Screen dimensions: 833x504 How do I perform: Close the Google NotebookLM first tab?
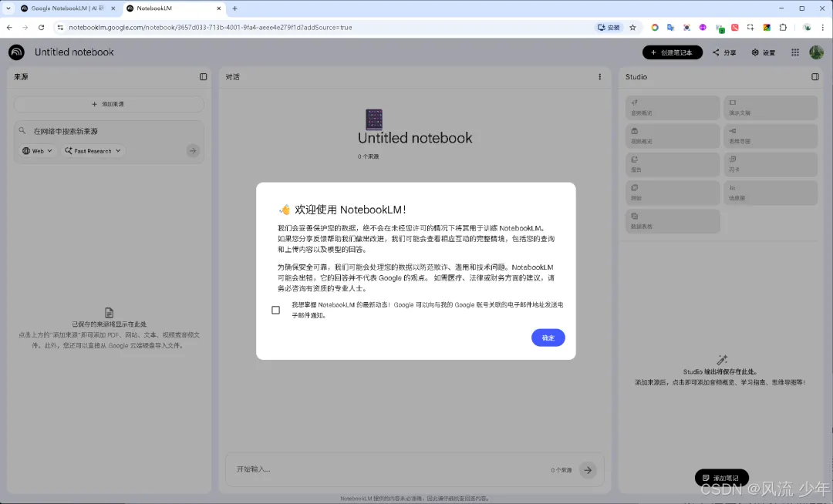(x=113, y=8)
